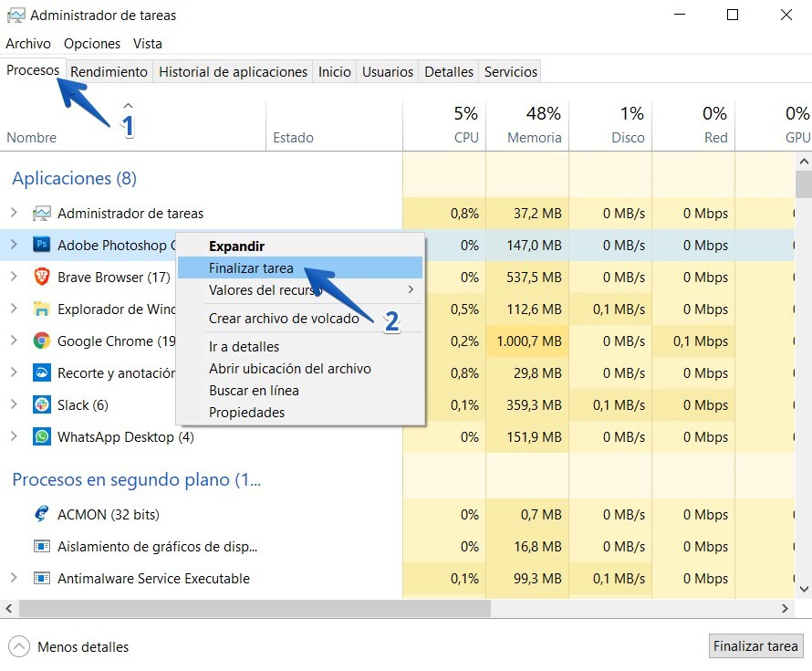Click the Recorte y anotación icon
Screen dimensions: 812x671
(41, 372)
